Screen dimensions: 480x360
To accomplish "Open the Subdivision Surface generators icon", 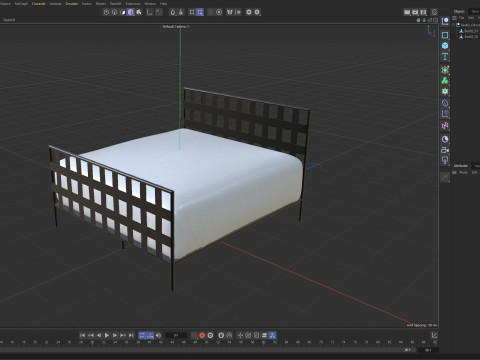I will click(x=445, y=70).
